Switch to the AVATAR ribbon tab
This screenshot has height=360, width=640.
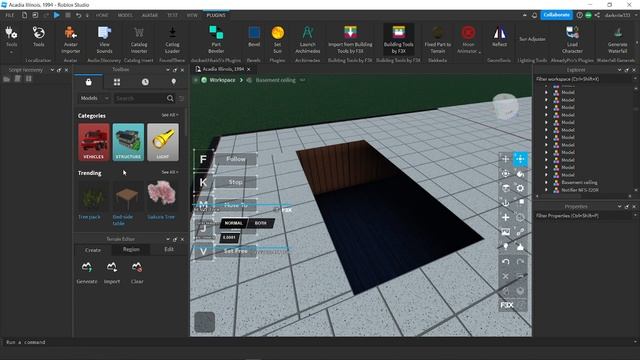[150, 15]
